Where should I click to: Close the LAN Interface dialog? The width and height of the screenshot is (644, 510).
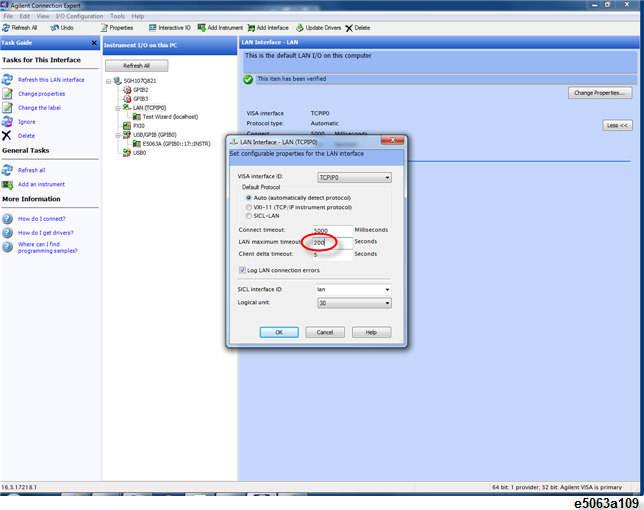point(393,140)
